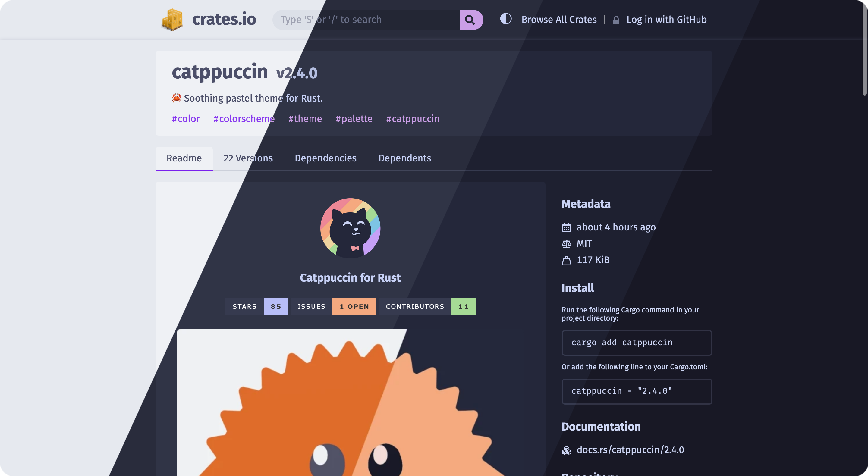Click the Catppuccin cat logo image
This screenshot has width=868, height=476.
point(350,228)
